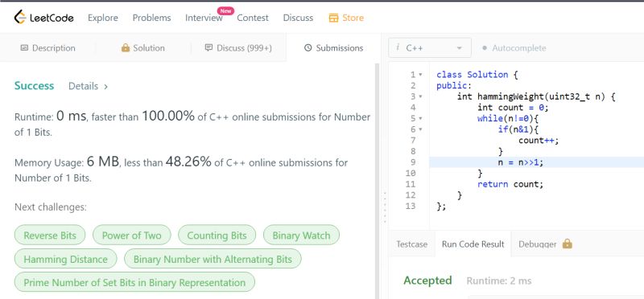Click the Solution lock icon
Image resolution: width=644 pixels, height=299 pixels.
click(x=126, y=48)
